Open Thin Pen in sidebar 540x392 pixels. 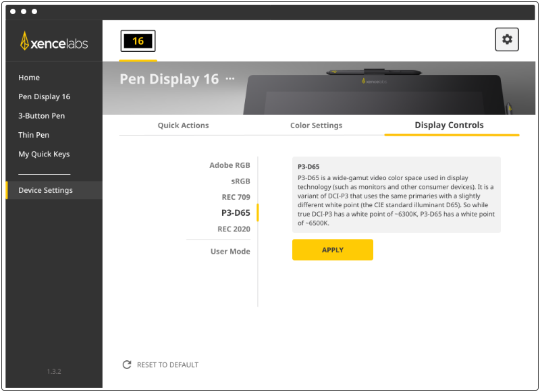click(34, 135)
